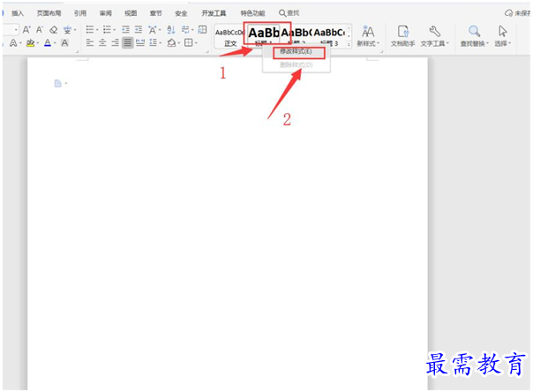
Task: Open the 开发工具 tab
Action: tap(214, 13)
